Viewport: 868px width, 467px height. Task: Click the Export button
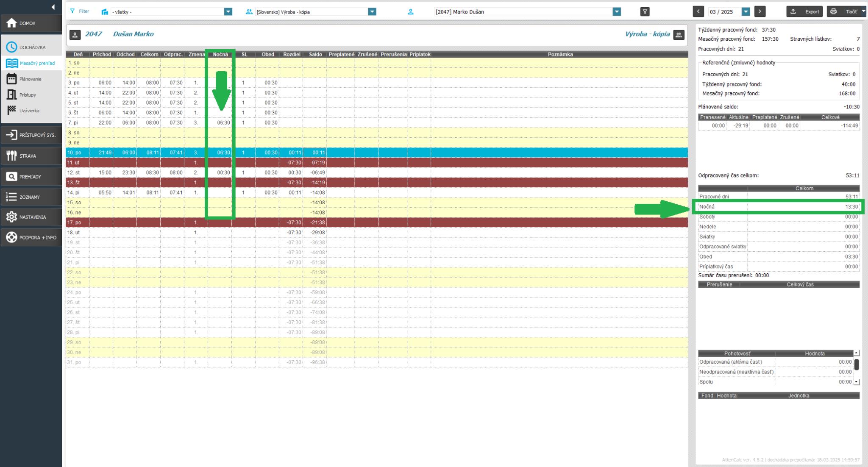coord(804,11)
